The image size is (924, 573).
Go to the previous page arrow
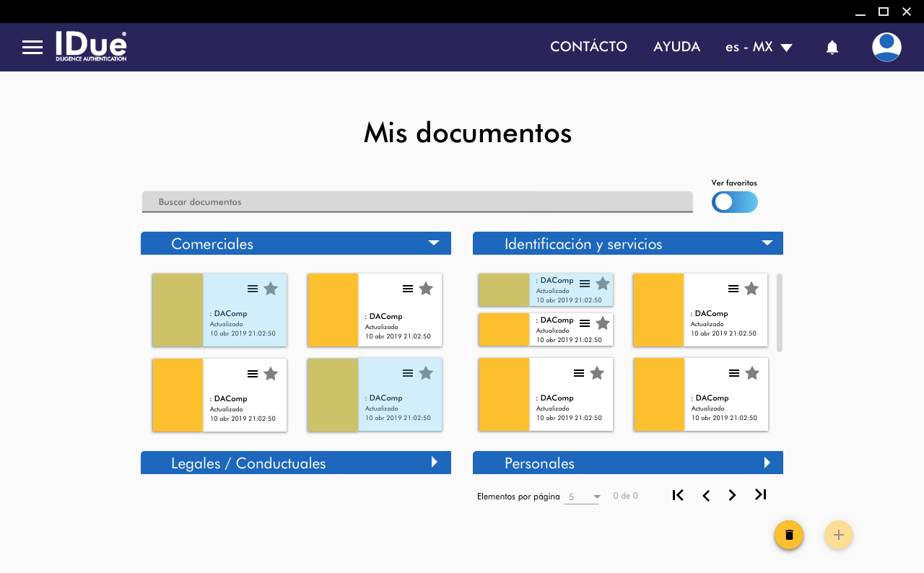pyautogui.click(x=706, y=495)
